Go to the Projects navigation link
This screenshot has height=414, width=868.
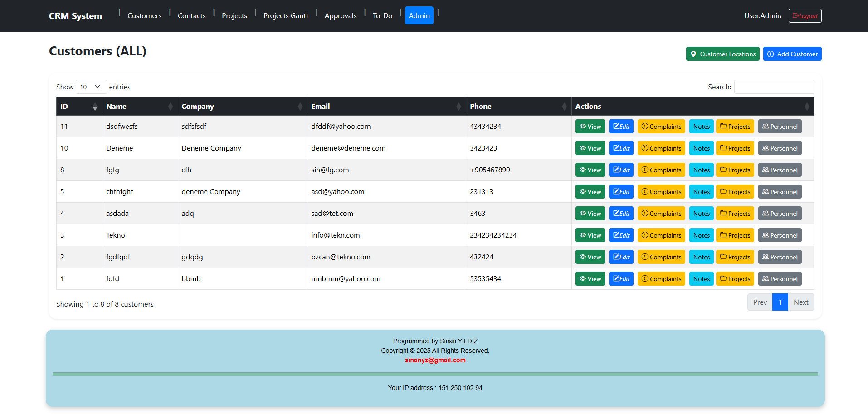[234, 15]
